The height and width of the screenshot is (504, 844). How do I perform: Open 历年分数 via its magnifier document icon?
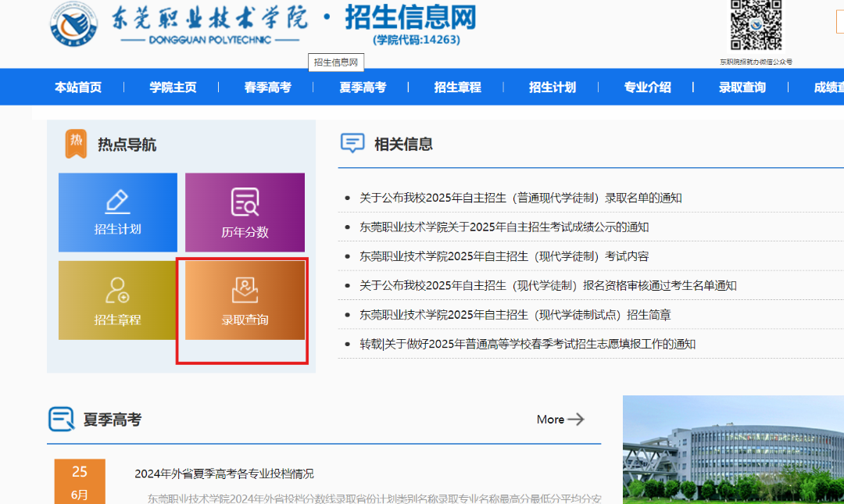(245, 201)
